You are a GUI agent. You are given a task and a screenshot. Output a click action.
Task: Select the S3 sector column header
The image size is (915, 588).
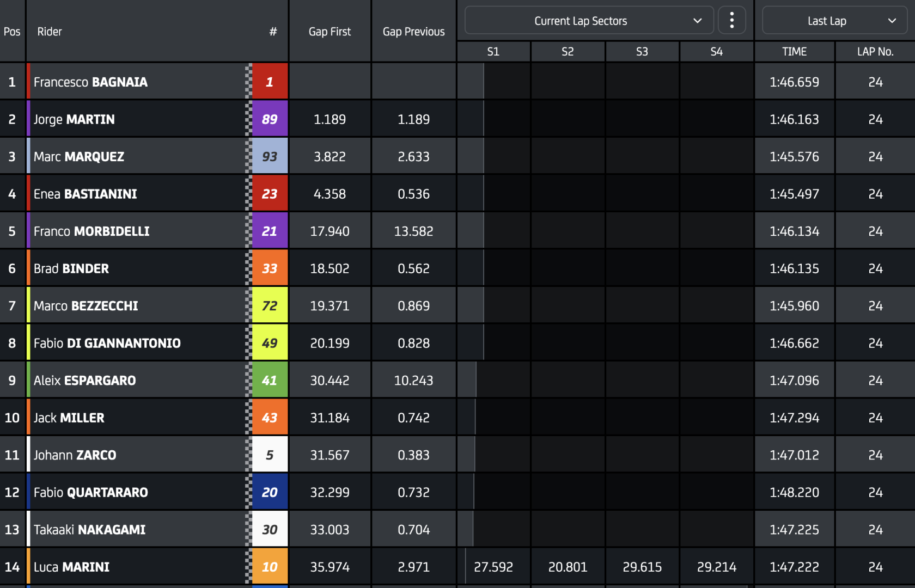coord(642,52)
